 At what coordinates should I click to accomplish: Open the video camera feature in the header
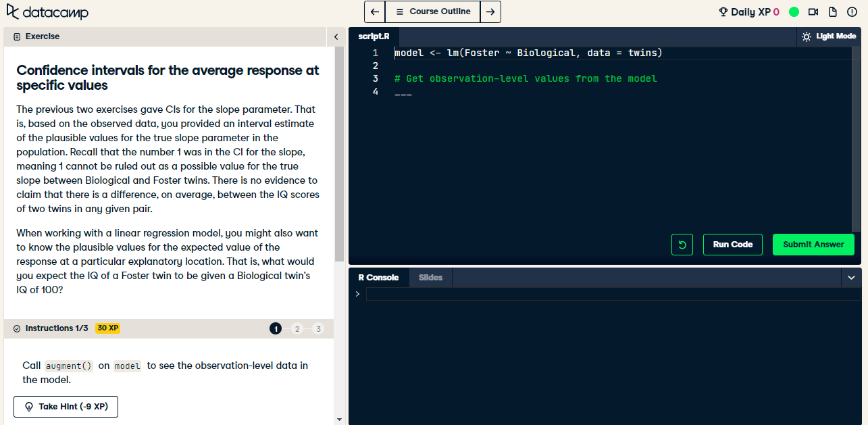coord(813,11)
